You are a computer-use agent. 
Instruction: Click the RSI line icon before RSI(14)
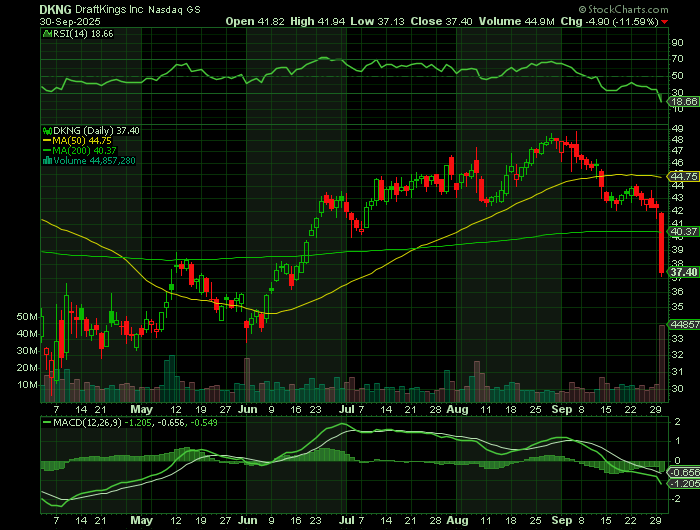pyautogui.click(x=47, y=33)
